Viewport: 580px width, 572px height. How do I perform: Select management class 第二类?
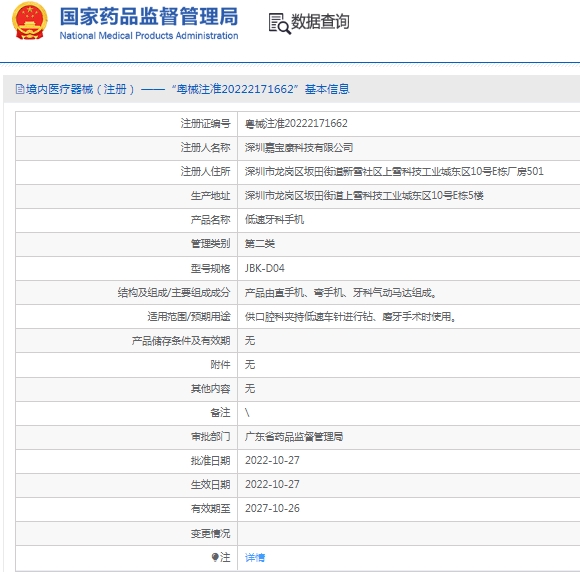click(x=260, y=244)
